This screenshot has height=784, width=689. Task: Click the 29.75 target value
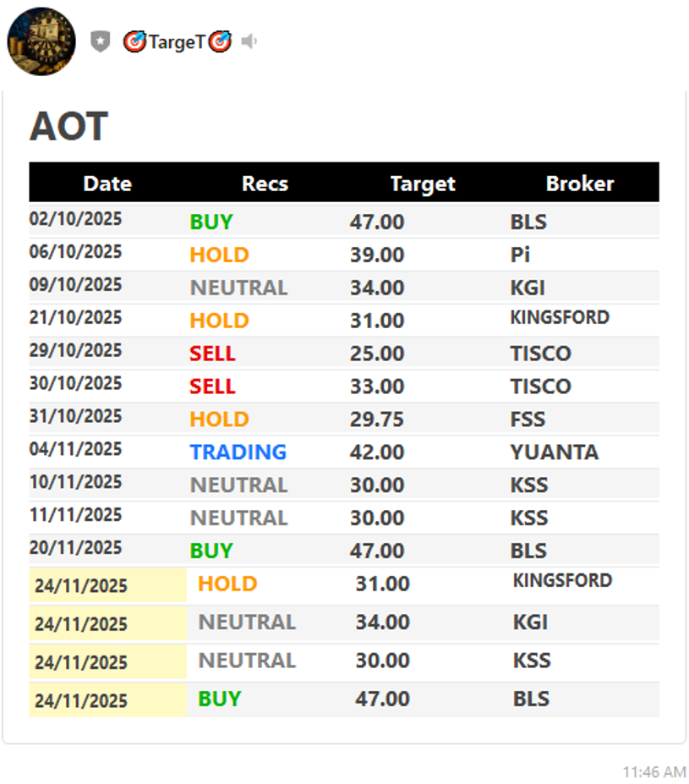377,419
